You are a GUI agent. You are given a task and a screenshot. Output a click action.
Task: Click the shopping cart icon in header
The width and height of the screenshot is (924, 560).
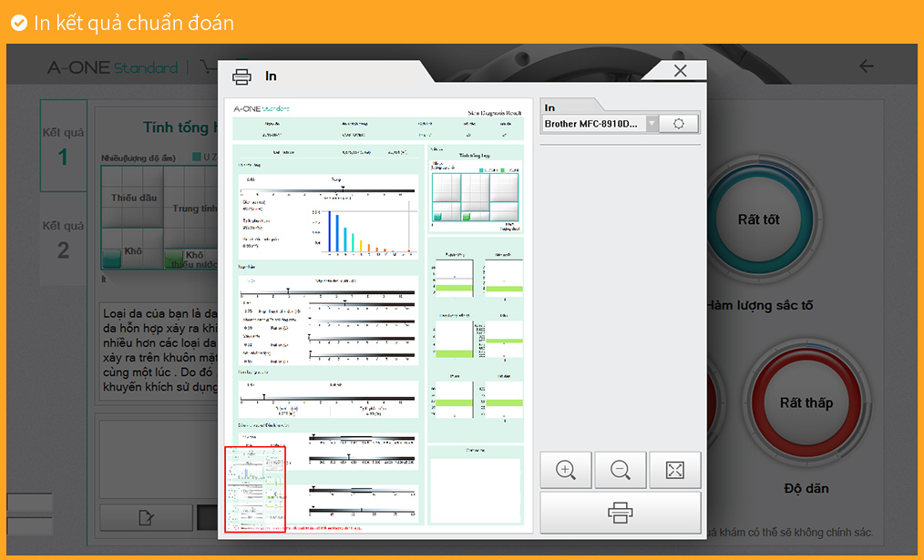[208, 67]
